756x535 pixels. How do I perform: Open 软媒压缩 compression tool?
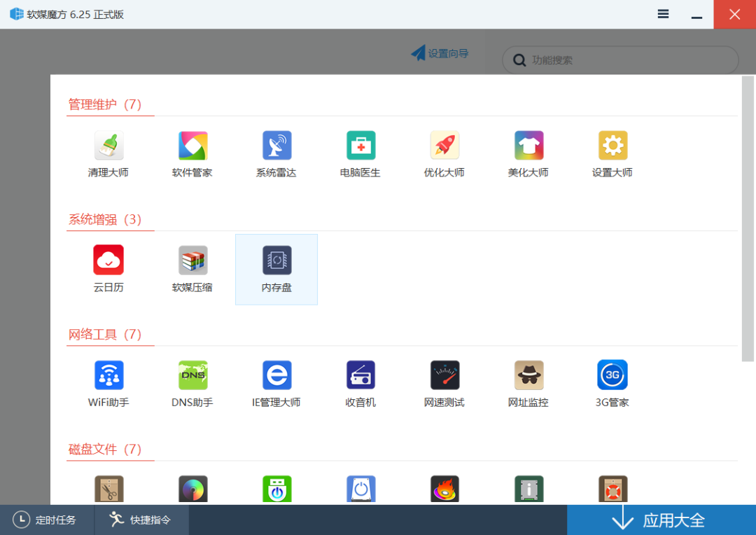192,269
